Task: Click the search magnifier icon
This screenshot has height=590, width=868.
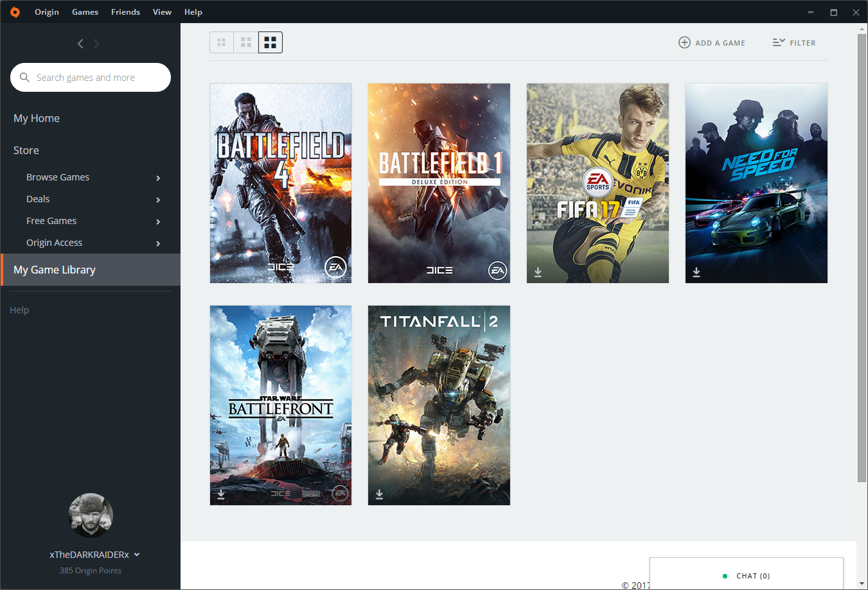Action: pyautogui.click(x=24, y=77)
